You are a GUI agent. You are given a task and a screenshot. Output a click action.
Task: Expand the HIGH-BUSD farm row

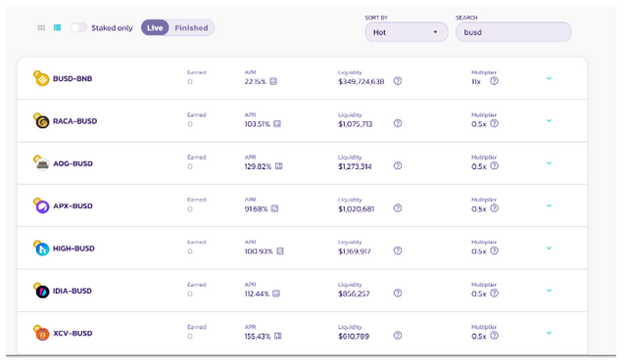[549, 249]
